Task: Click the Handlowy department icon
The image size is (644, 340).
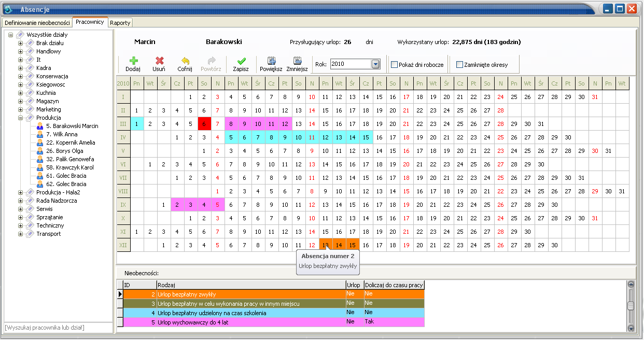Action: coord(31,51)
